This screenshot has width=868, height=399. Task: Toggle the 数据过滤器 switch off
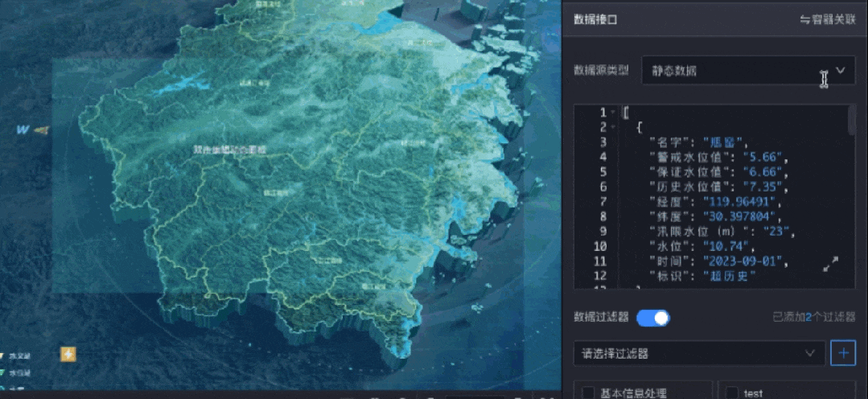(x=653, y=318)
